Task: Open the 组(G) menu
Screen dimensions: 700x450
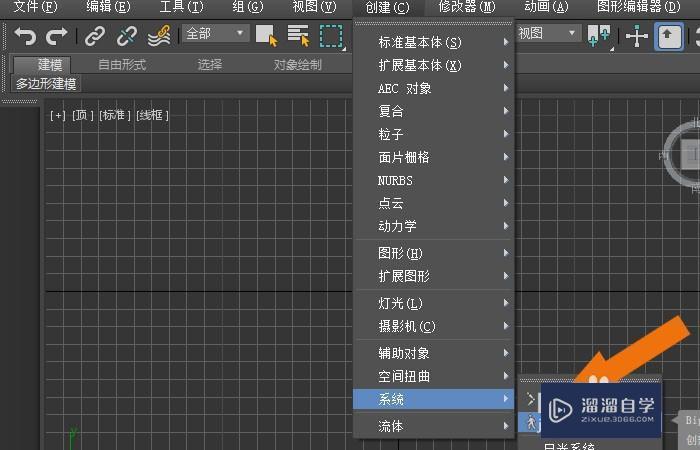Action: 248,7
